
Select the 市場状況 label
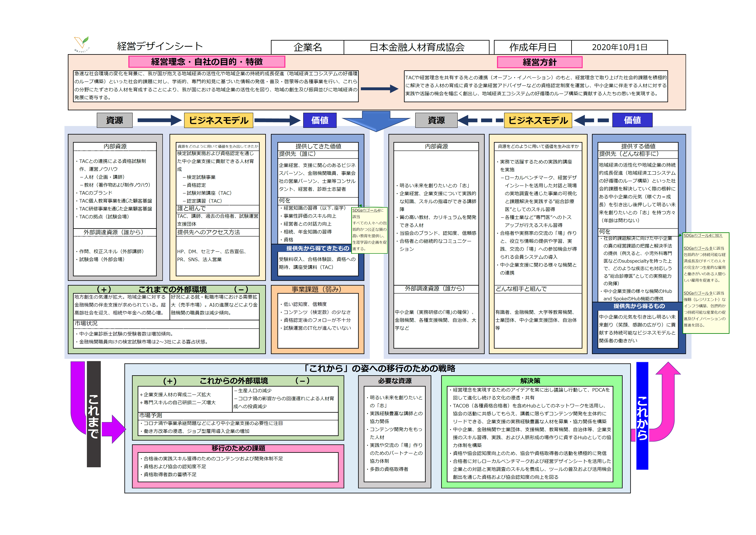pyautogui.click(x=86, y=324)
